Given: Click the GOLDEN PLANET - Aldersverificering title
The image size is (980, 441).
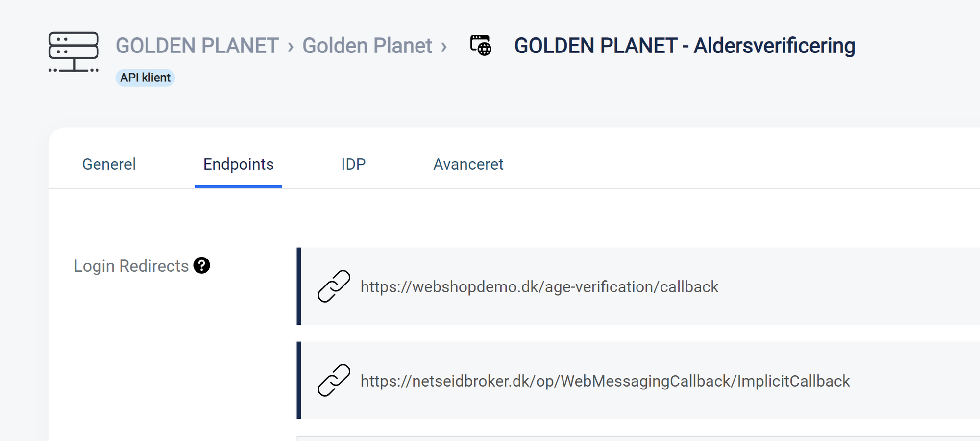Looking at the screenshot, I should point(685,46).
